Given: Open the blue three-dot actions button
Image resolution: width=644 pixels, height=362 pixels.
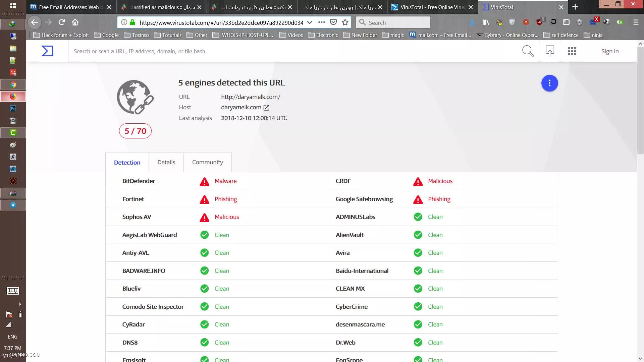Looking at the screenshot, I should [x=549, y=83].
